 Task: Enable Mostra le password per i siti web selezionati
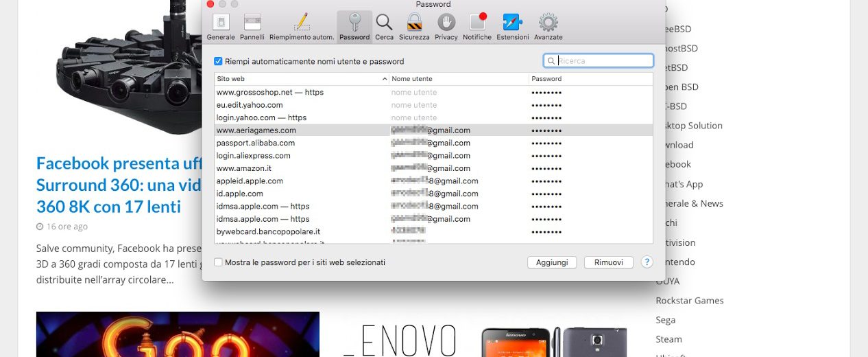click(x=218, y=262)
